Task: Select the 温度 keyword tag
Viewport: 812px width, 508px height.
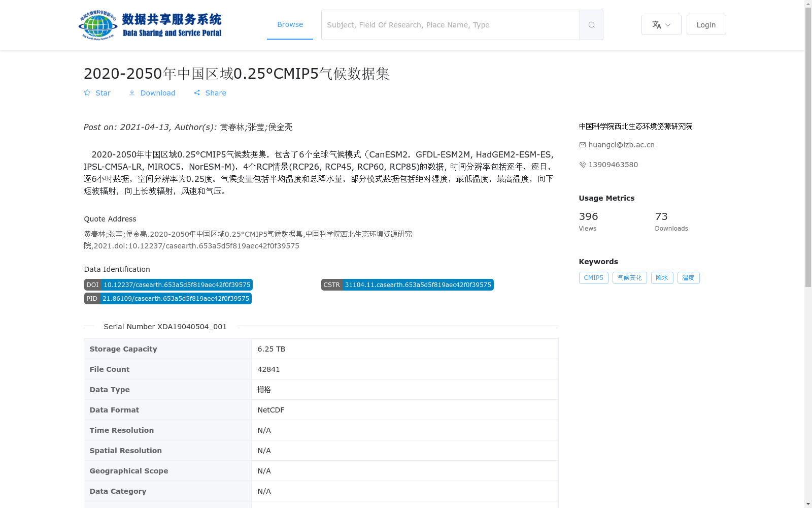Action: 689,278
